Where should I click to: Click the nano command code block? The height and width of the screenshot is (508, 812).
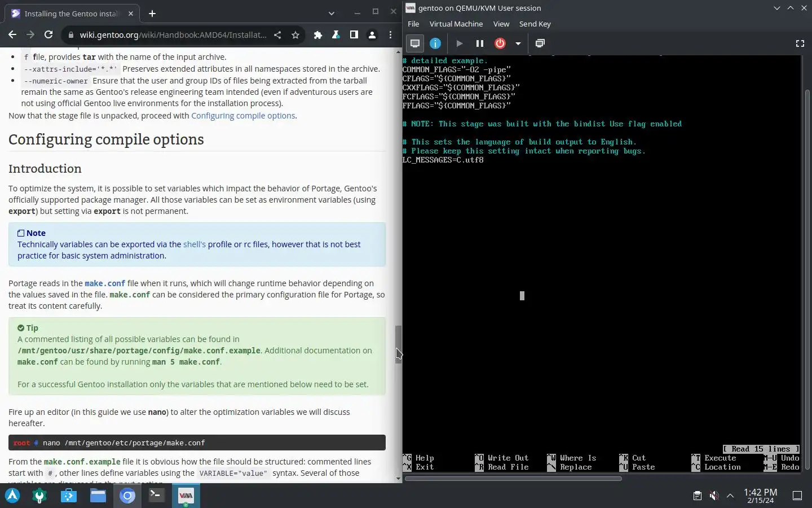(x=197, y=443)
